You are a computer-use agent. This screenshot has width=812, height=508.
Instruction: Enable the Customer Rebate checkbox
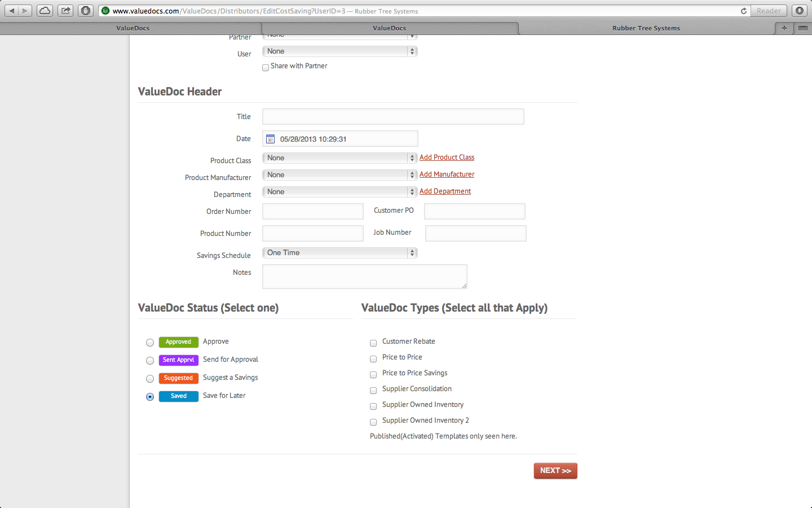(x=373, y=343)
